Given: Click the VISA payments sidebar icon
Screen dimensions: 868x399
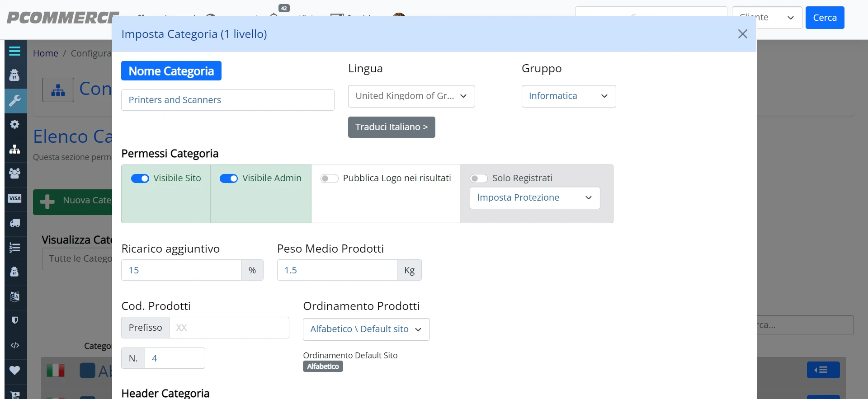Looking at the screenshot, I should 14,198.
